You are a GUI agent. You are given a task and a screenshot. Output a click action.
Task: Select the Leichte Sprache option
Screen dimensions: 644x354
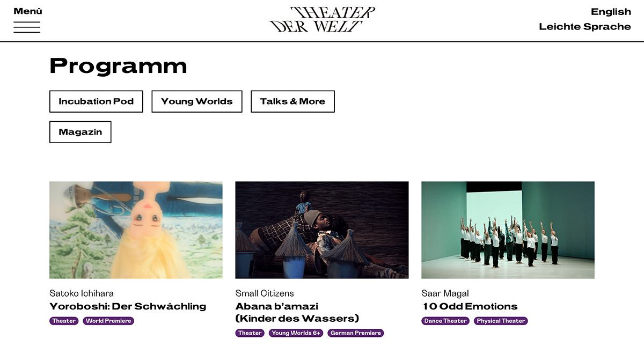pos(585,26)
